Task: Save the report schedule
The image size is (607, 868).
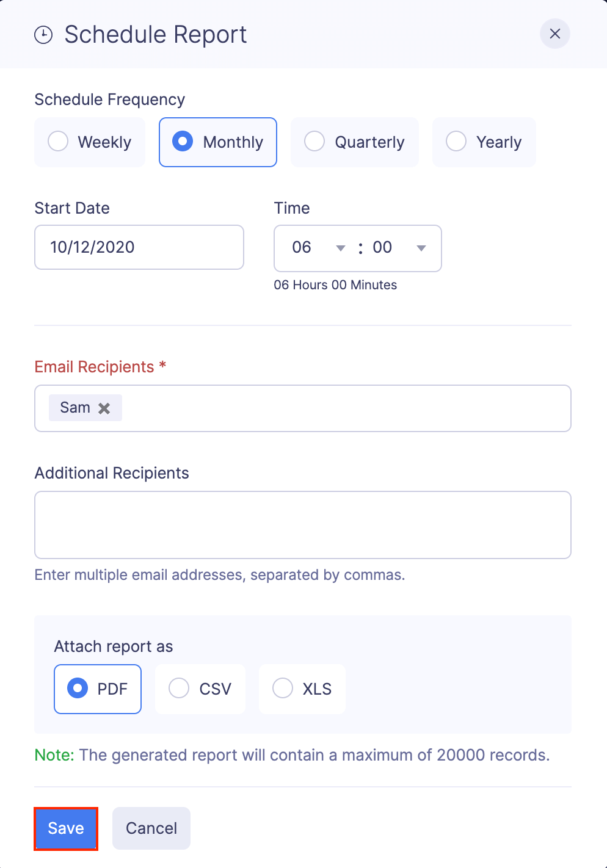Action: (66, 828)
